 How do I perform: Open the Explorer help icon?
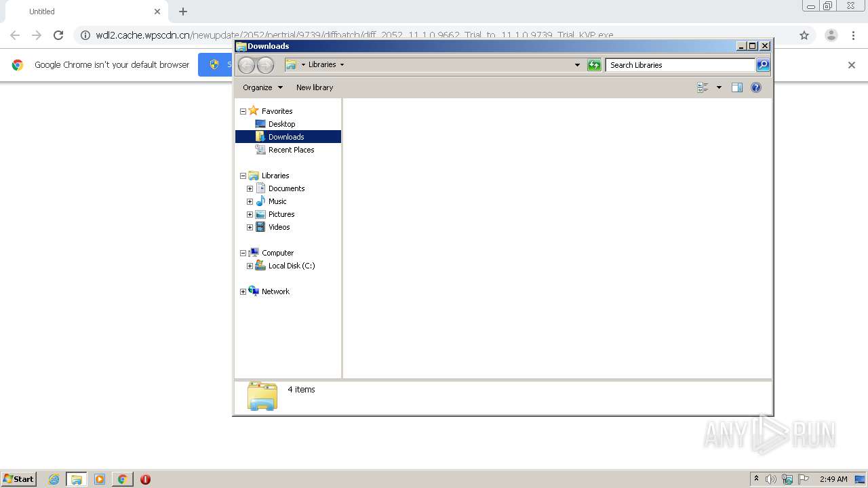[756, 87]
